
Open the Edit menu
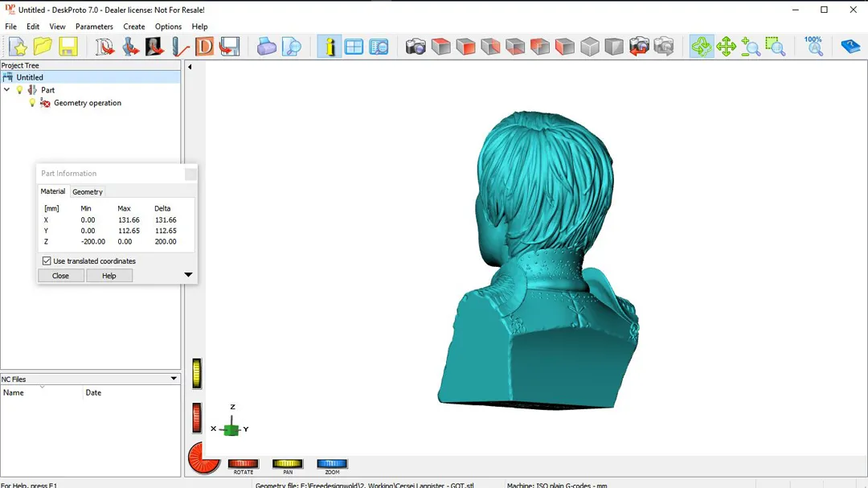(x=33, y=27)
